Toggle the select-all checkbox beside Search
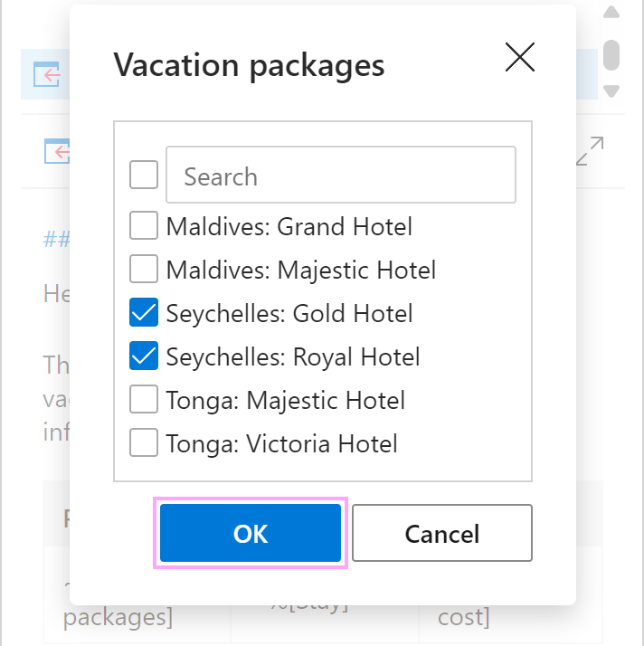 click(x=144, y=175)
